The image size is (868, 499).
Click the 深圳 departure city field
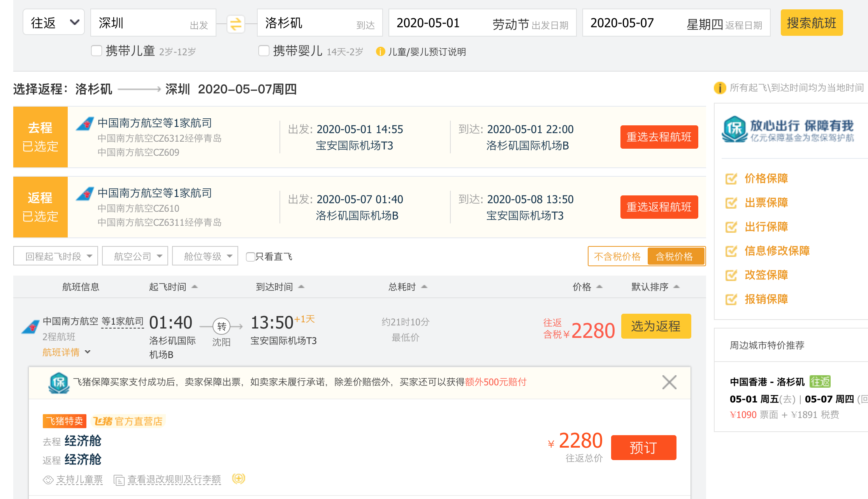[153, 23]
